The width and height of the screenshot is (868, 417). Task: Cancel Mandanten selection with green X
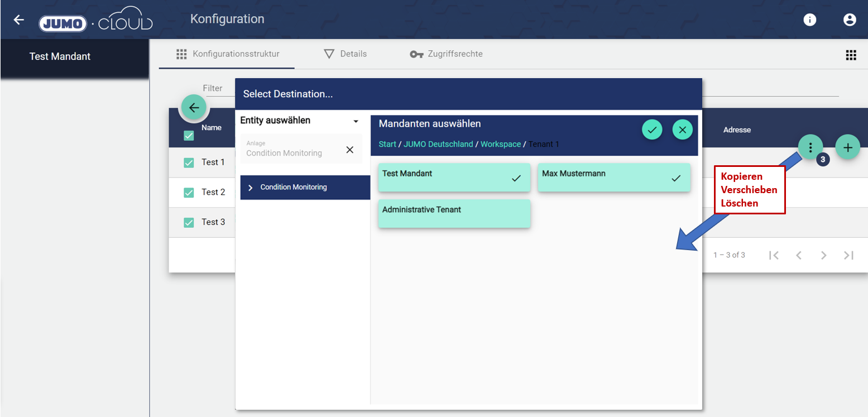point(682,130)
